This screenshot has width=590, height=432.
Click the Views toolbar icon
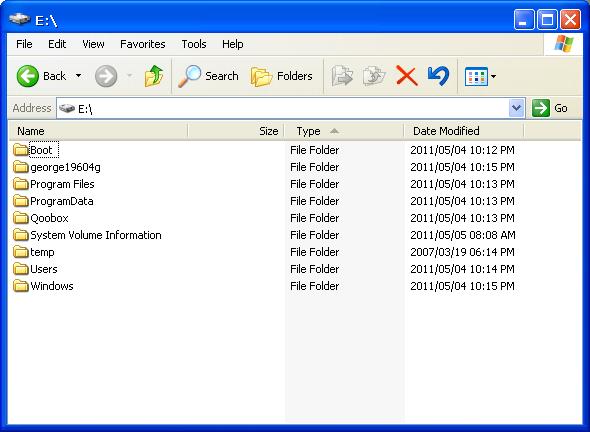tap(476, 76)
